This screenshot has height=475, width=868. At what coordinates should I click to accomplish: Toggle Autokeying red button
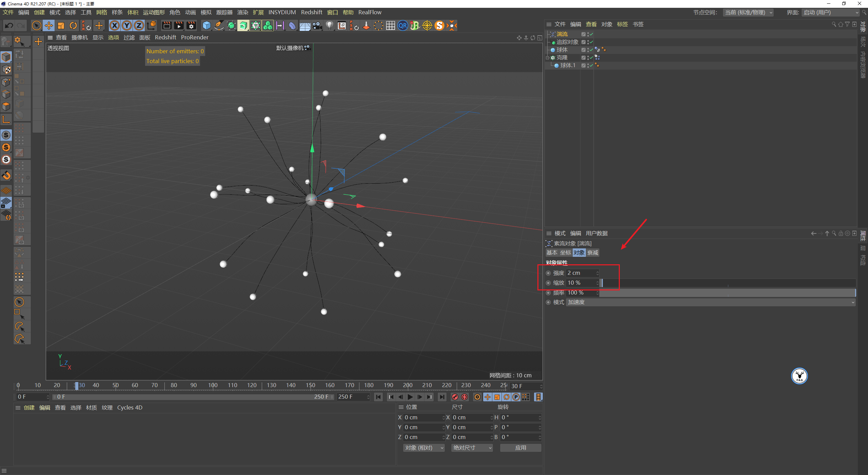pos(465,397)
